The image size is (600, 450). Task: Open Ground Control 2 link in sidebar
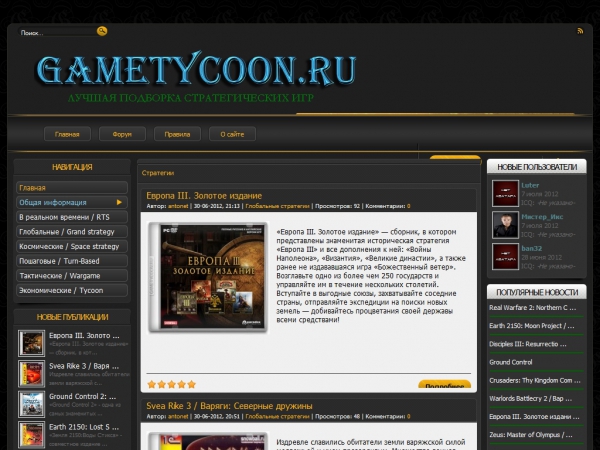click(x=83, y=396)
